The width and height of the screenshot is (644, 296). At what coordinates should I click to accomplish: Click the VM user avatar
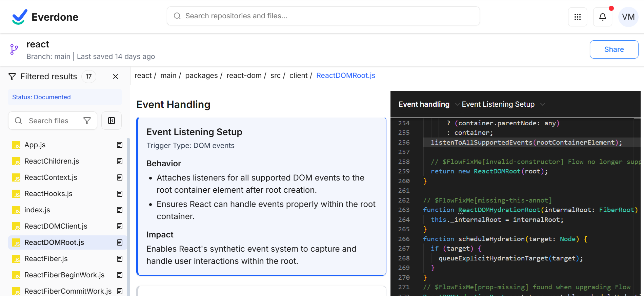(x=628, y=17)
